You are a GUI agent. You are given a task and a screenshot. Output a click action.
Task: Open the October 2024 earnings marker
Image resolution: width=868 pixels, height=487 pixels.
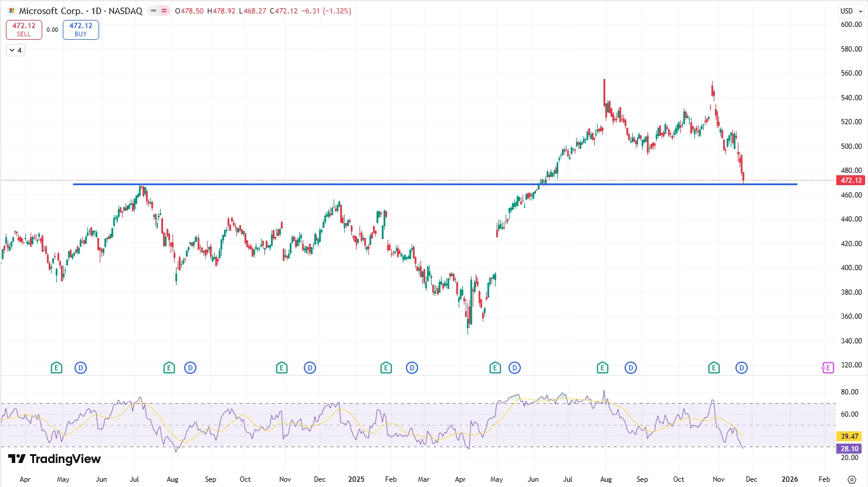pos(282,368)
